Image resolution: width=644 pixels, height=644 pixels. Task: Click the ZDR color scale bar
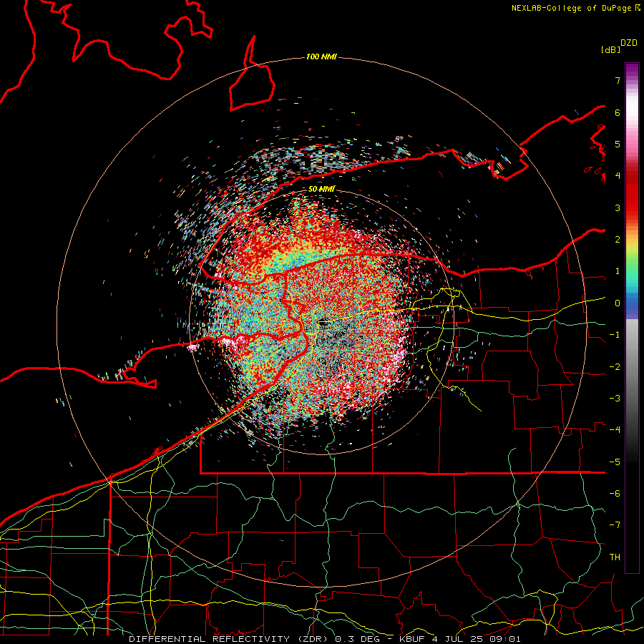[x=632, y=318]
